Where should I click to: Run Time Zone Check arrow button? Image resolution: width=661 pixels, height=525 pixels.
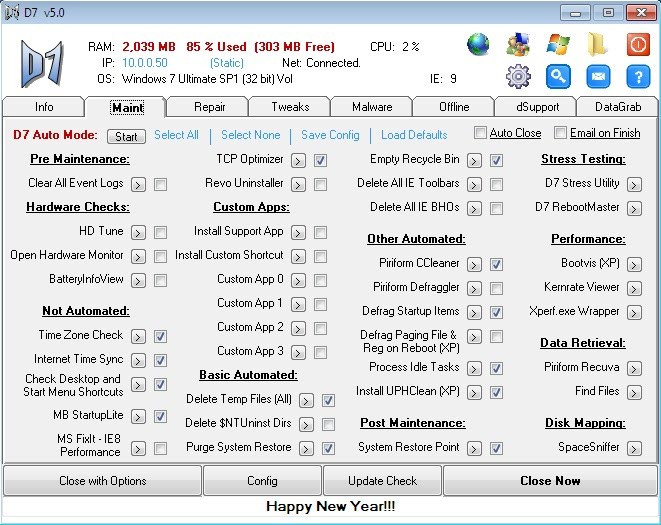(138, 337)
